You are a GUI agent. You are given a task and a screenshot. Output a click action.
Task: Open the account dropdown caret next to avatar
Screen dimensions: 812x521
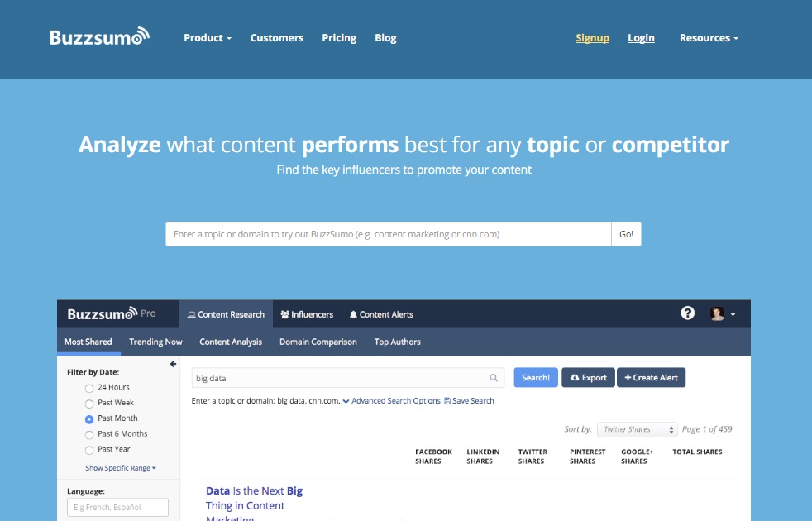point(733,314)
